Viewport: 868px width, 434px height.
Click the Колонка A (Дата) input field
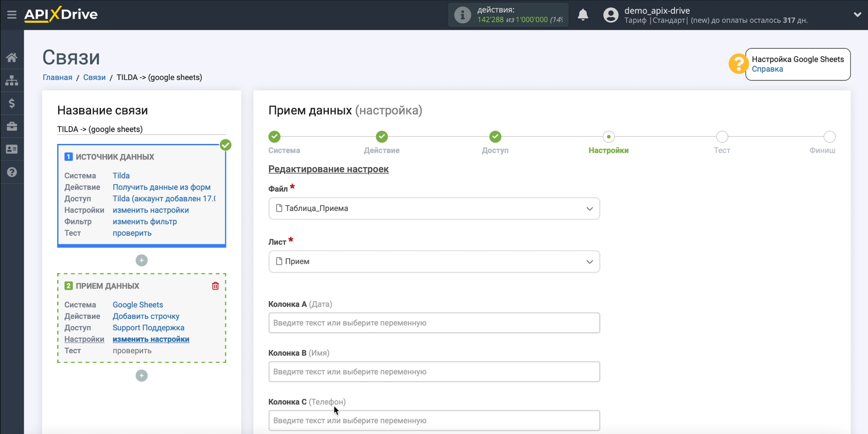pos(434,323)
